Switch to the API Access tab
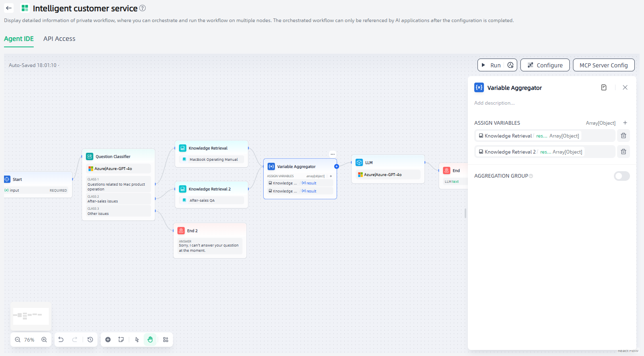644x356 pixels. tap(59, 39)
